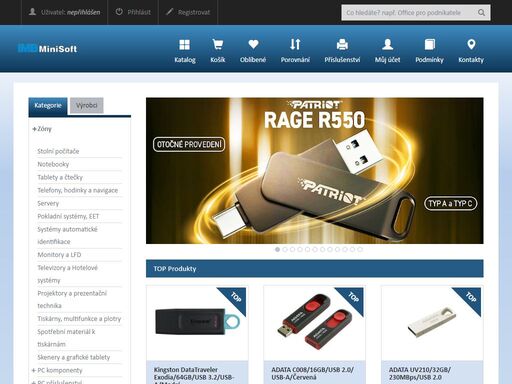The width and height of the screenshot is (512, 384).
Task: Open the Porovnání arrows icon
Action: (295, 44)
